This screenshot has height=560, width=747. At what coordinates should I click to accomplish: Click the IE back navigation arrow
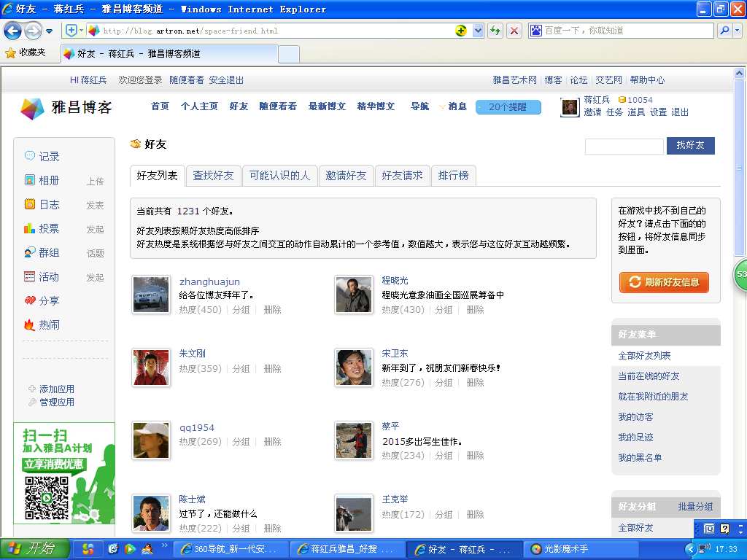(13, 31)
